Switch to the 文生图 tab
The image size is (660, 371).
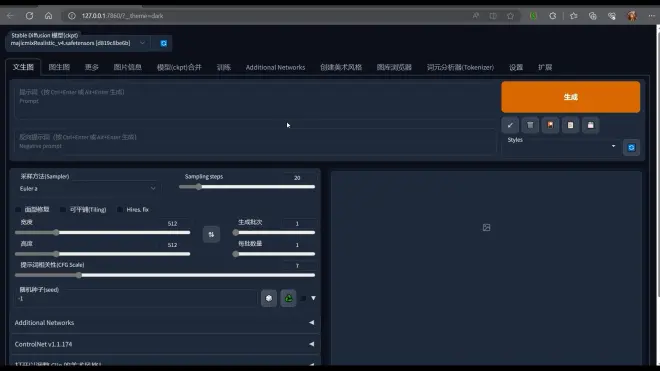[x=23, y=67]
